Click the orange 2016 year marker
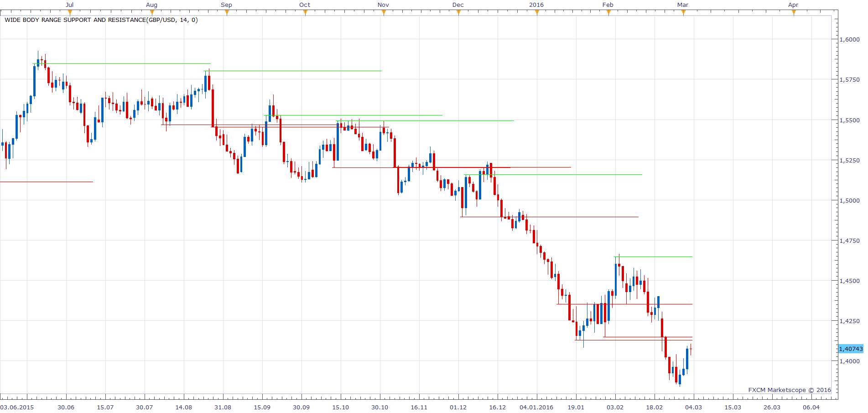868x413 pixels. pyautogui.click(x=537, y=13)
